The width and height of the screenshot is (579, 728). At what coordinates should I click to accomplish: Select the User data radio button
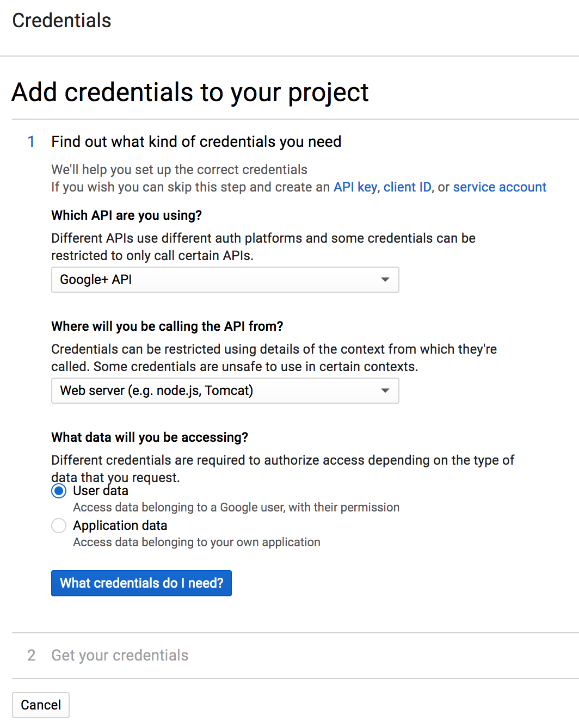pos(59,491)
